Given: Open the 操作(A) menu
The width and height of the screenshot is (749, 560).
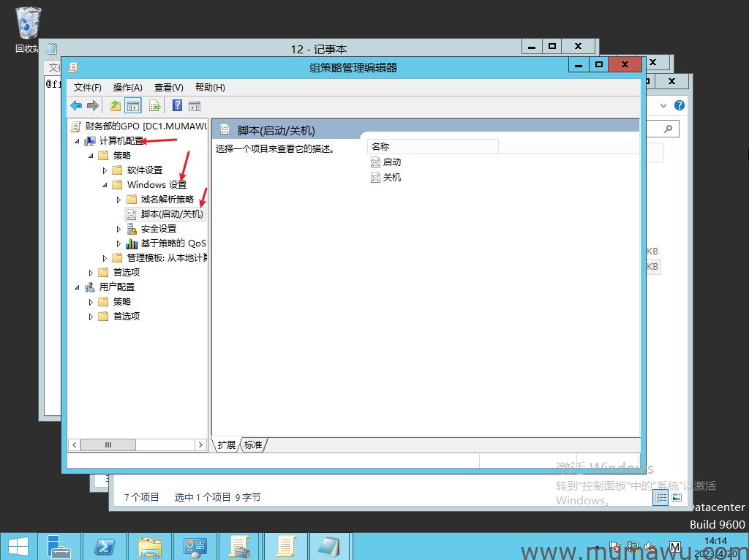Looking at the screenshot, I should pyautogui.click(x=127, y=87).
